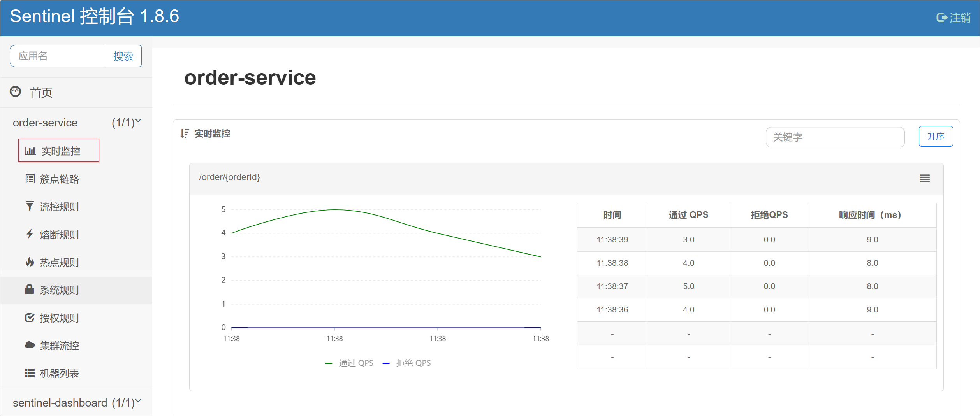Open the chart hamburger menu for /order/{orderId}
This screenshot has width=980, height=416.
tap(925, 178)
